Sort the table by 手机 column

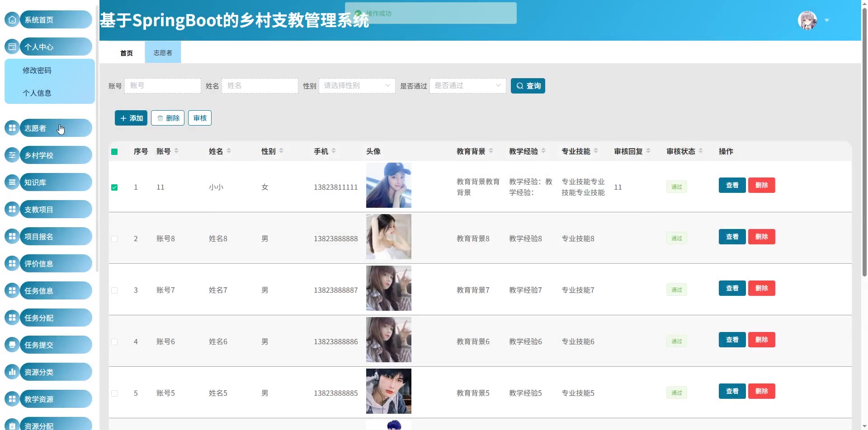tap(334, 151)
